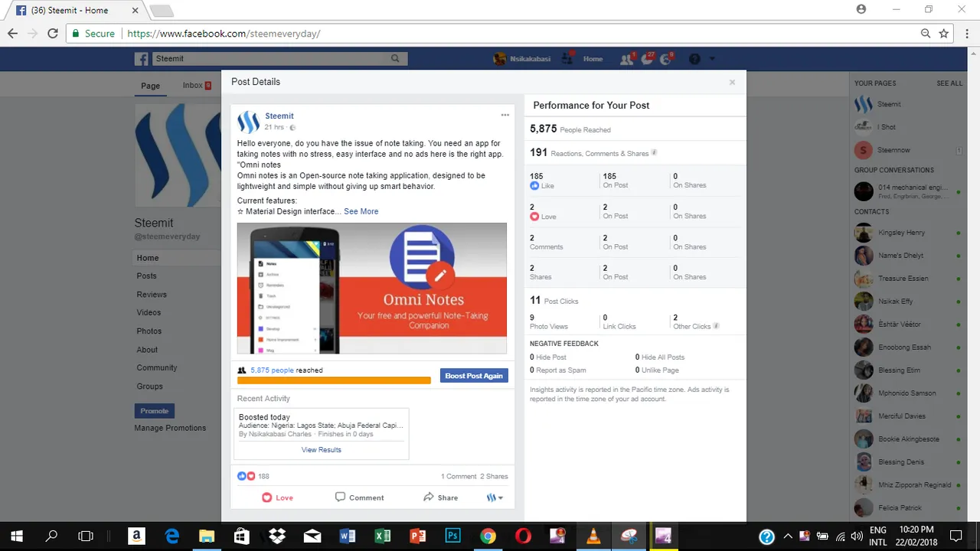Click the 2 Shares count

[494, 476]
